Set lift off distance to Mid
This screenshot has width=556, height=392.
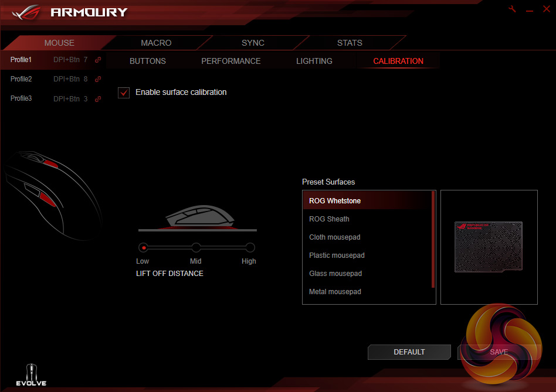(196, 247)
